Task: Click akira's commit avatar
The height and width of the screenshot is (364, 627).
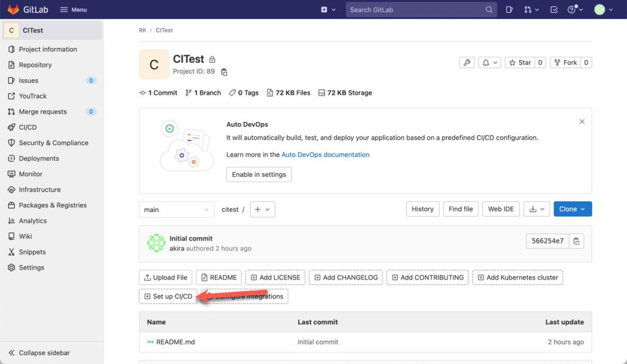Action: (x=156, y=243)
